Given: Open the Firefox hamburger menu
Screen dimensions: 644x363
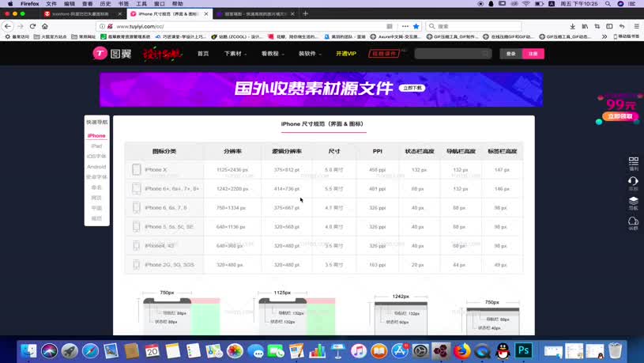Looking at the screenshot, I should point(636,26).
